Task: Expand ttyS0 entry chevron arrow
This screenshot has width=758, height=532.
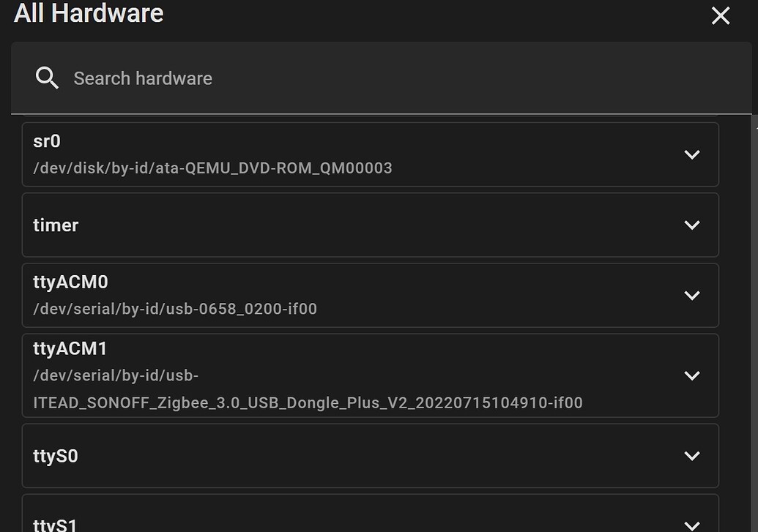Action: (692, 456)
